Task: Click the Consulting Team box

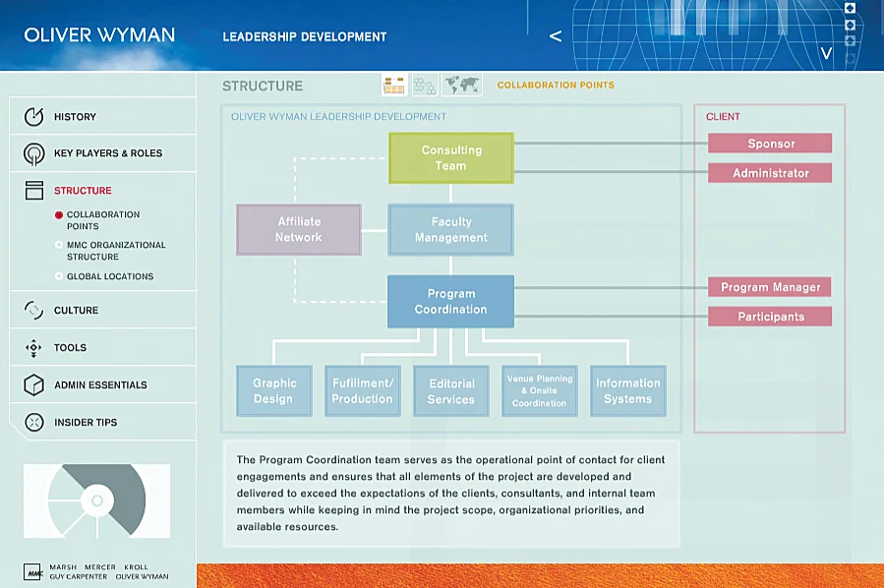Action: pos(451,158)
